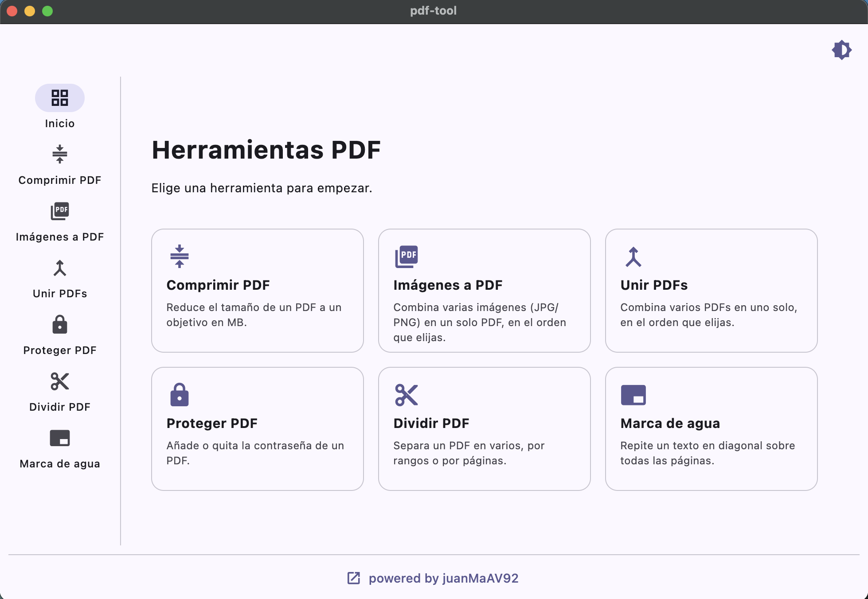The height and width of the screenshot is (599, 868).
Task: Open Unir PDFs merge icon in sidebar
Action: coord(60,268)
